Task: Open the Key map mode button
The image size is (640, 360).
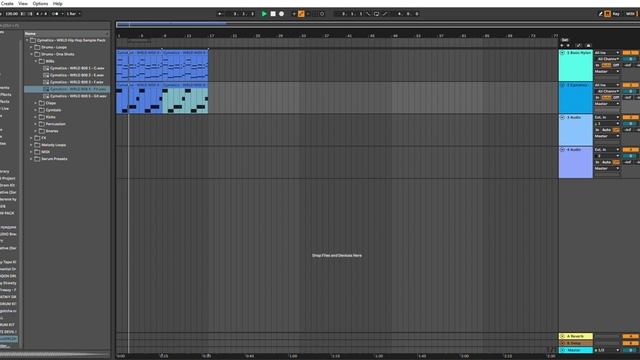Action: tap(616, 14)
